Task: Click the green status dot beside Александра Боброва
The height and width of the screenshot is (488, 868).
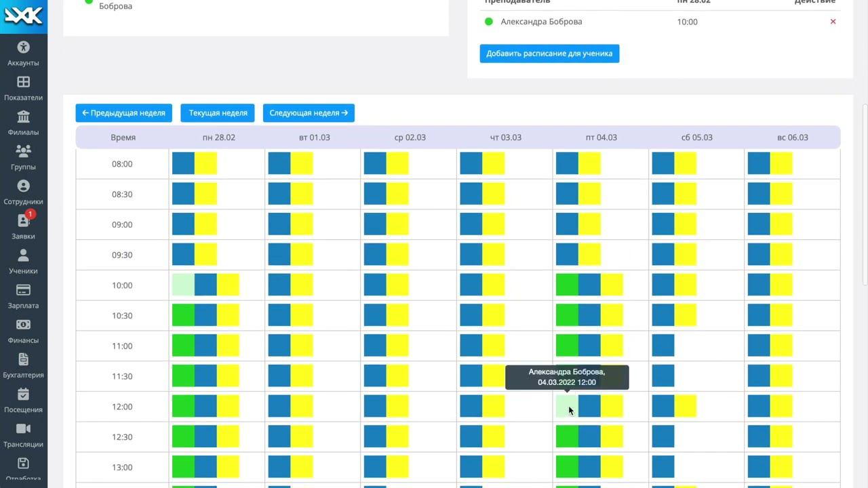Action: [x=488, y=22]
